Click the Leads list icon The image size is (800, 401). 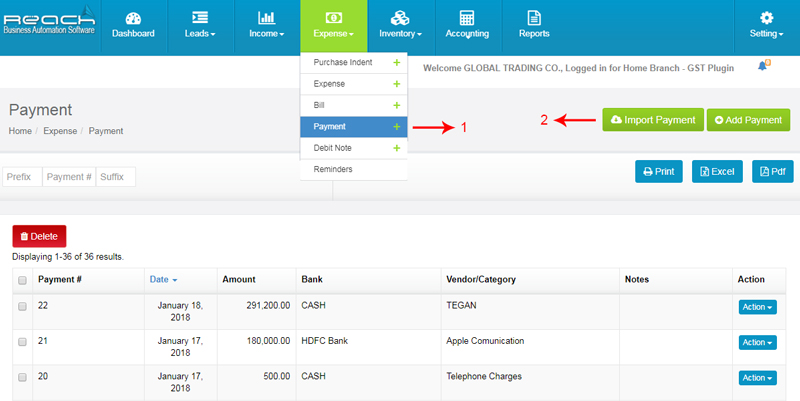point(199,17)
